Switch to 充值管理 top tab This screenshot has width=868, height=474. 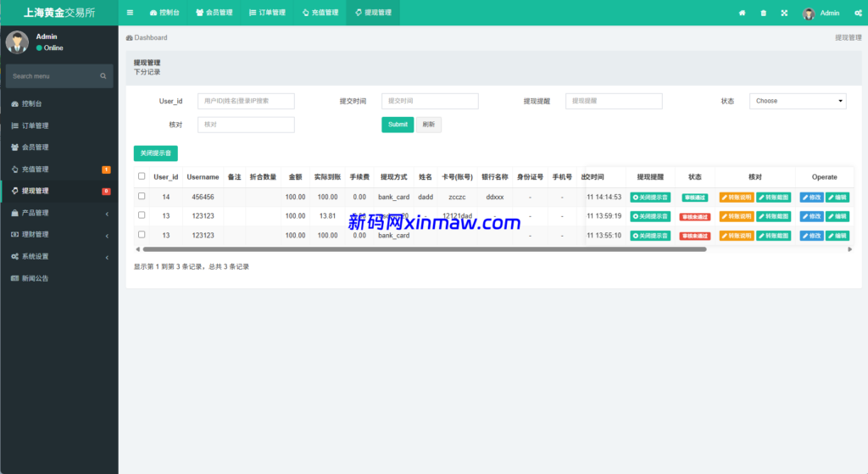320,13
